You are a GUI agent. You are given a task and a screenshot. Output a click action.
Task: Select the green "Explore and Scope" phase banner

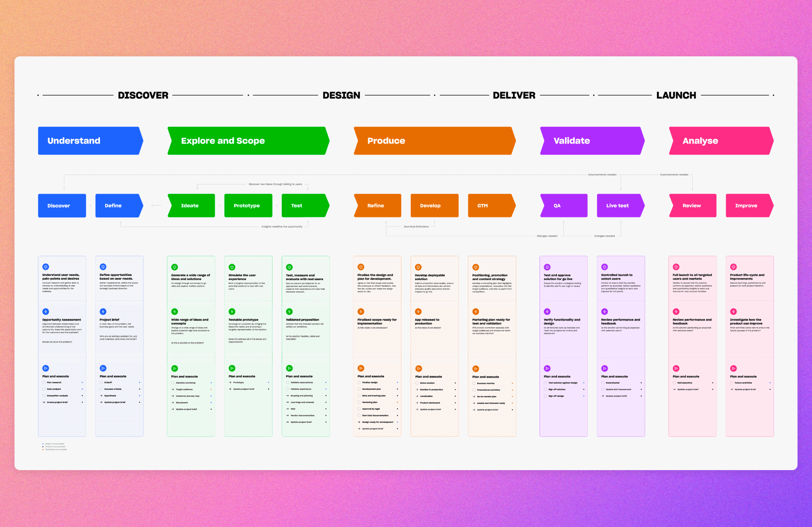point(248,141)
